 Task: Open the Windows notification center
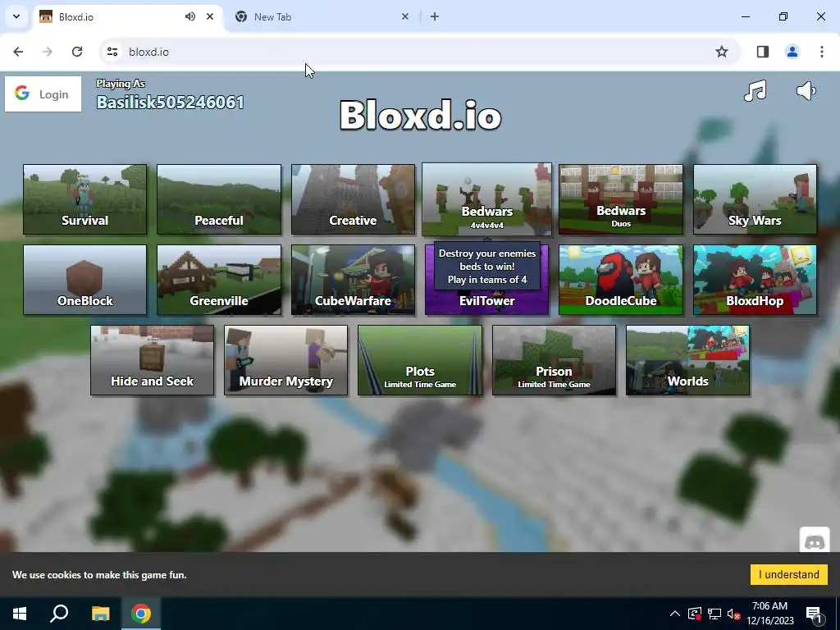813,614
